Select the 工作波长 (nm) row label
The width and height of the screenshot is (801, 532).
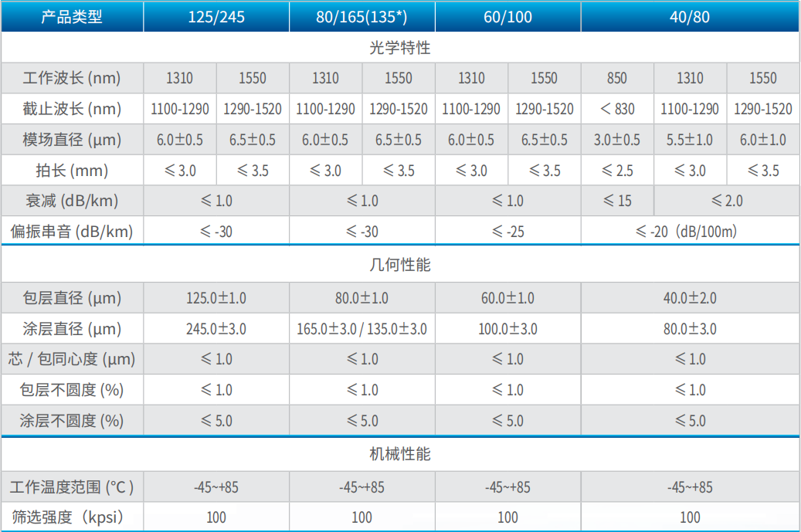tap(72, 78)
